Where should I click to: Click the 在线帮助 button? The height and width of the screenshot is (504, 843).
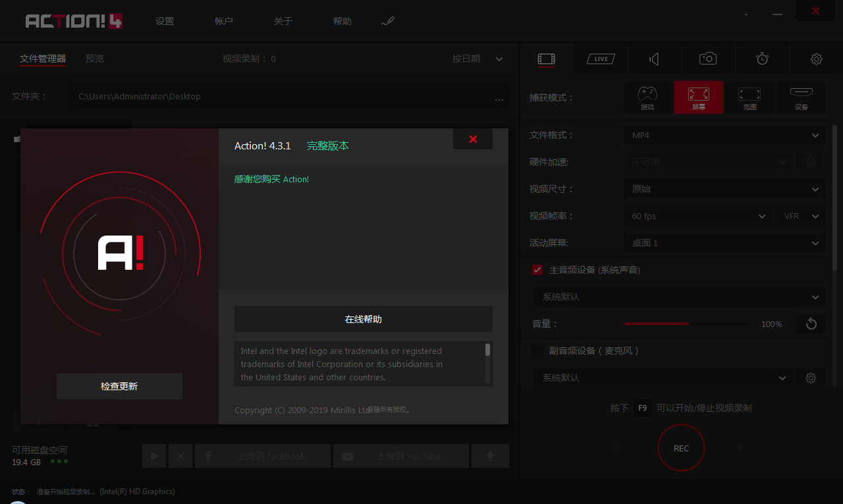click(x=364, y=319)
